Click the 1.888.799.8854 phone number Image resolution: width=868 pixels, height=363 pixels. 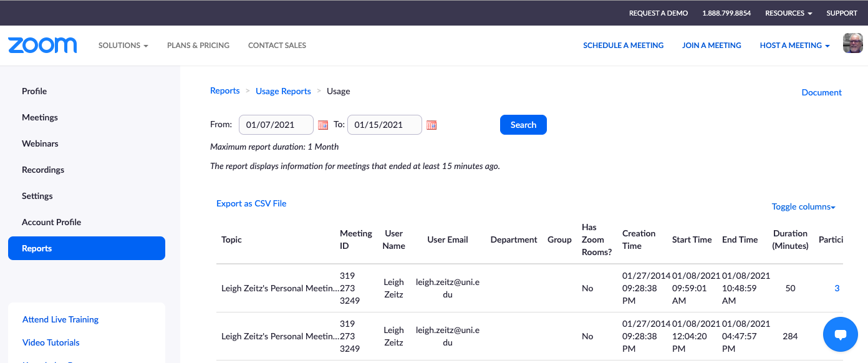point(726,13)
